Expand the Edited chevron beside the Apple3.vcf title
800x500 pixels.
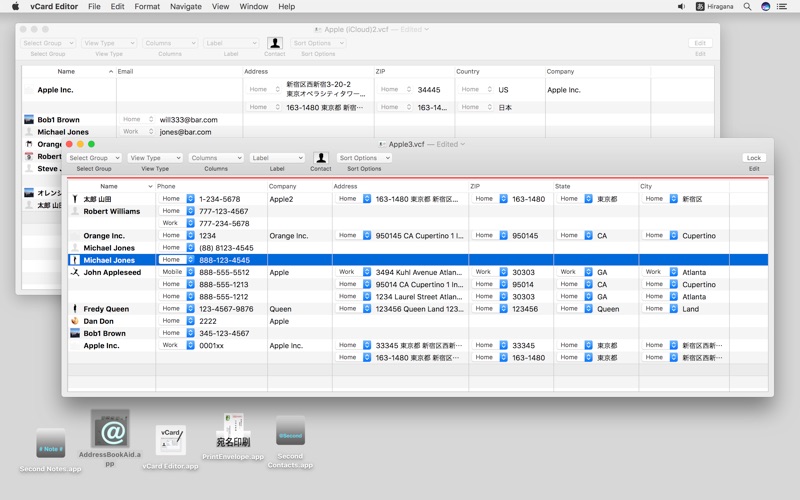click(x=463, y=144)
